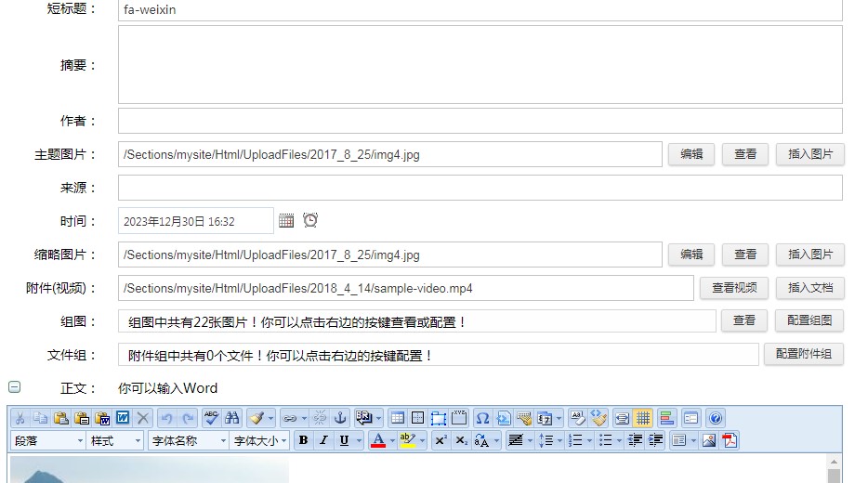The width and height of the screenshot is (868, 483).
Task: Toggle italic formatting
Action: [x=323, y=440]
